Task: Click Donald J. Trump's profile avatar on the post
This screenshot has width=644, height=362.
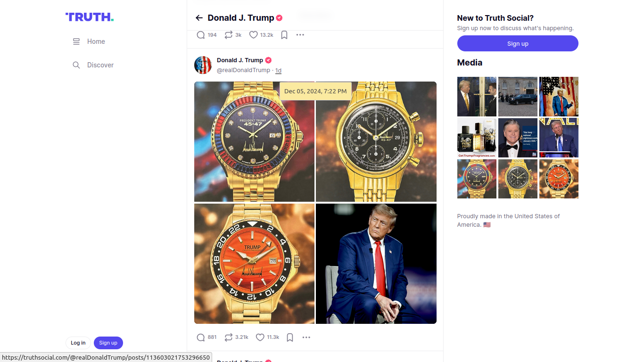Action: coord(203,65)
